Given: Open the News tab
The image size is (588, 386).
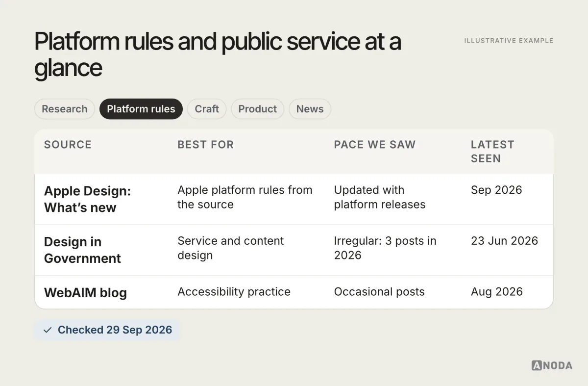Looking at the screenshot, I should [x=310, y=109].
